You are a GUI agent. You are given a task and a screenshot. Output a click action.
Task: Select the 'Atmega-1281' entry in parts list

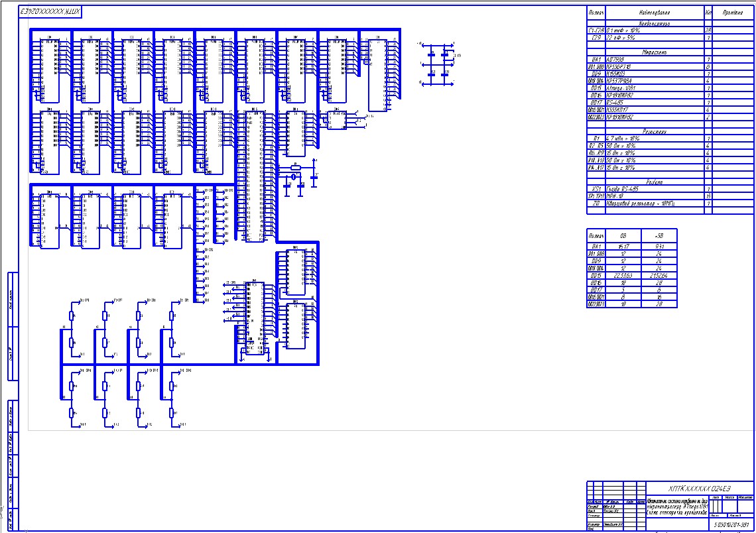click(621, 88)
